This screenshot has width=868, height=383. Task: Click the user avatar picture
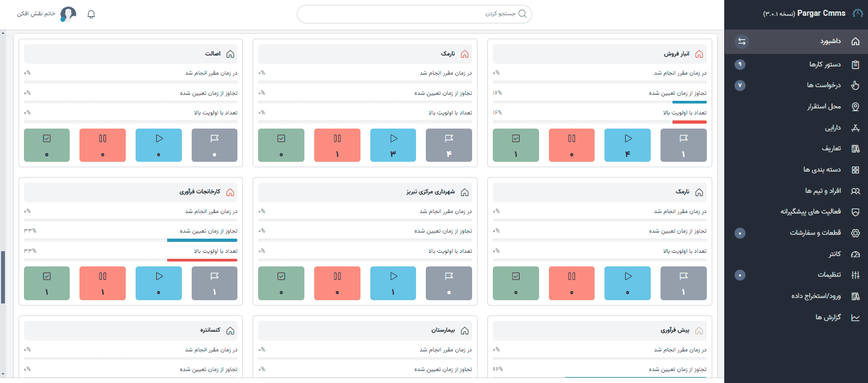click(68, 14)
